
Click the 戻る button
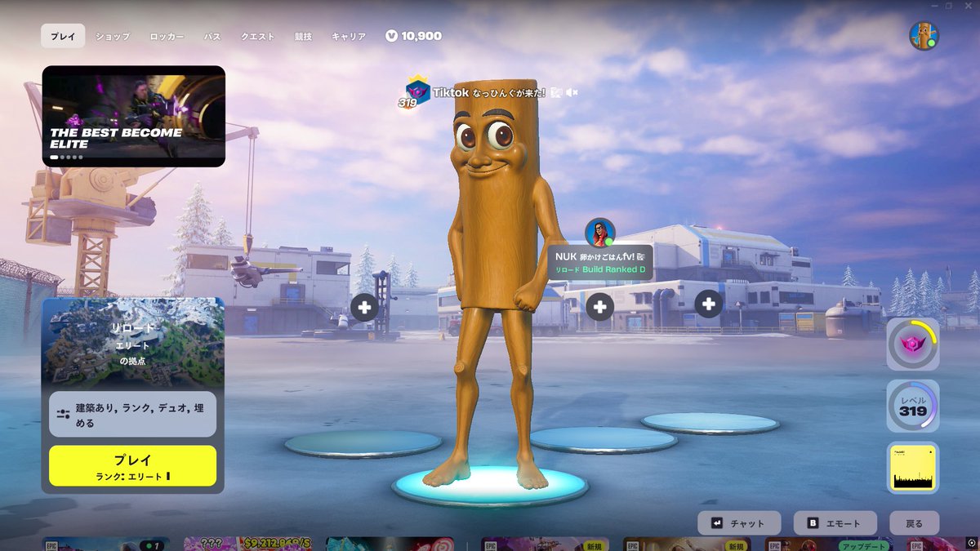point(915,523)
